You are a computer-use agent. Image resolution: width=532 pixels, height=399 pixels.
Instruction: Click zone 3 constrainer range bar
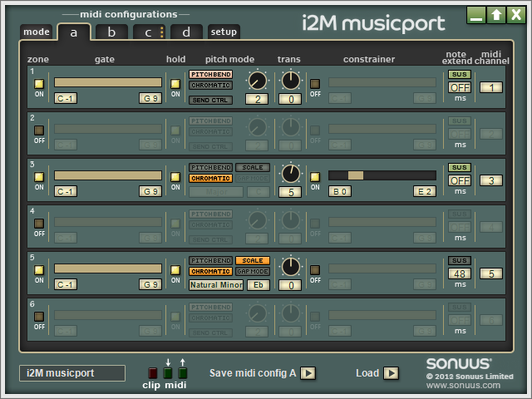(382, 175)
